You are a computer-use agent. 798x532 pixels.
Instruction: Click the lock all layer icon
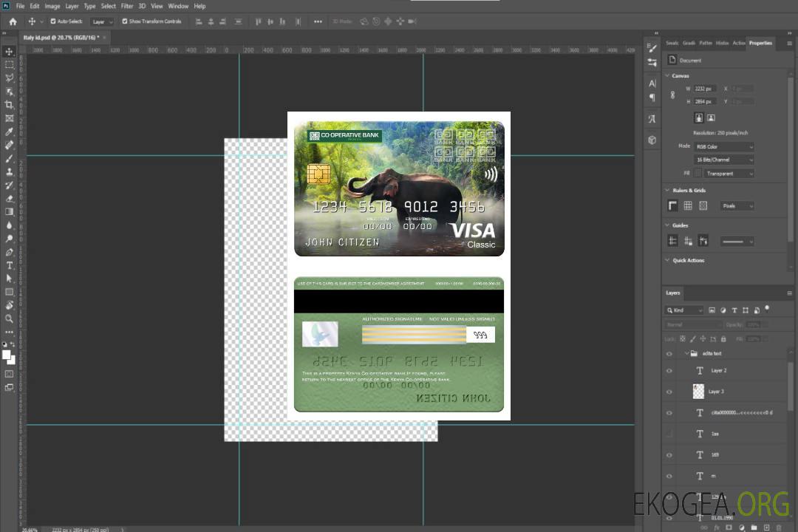(x=723, y=339)
